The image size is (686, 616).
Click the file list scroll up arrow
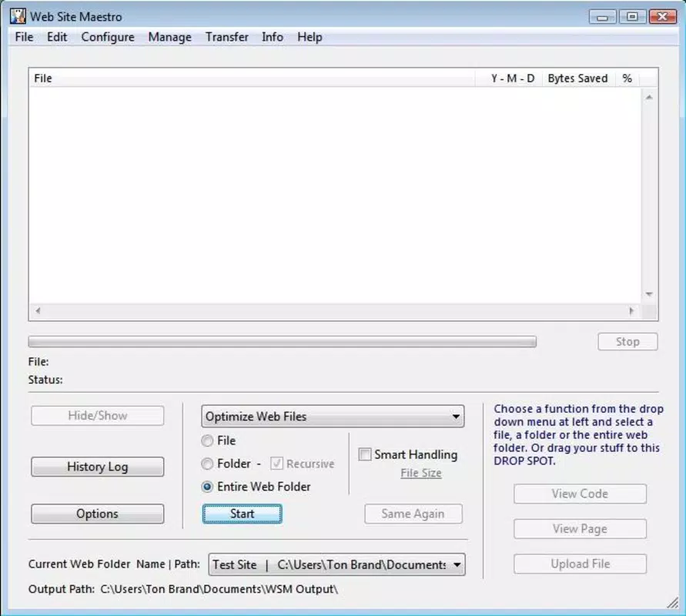[x=649, y=97]
